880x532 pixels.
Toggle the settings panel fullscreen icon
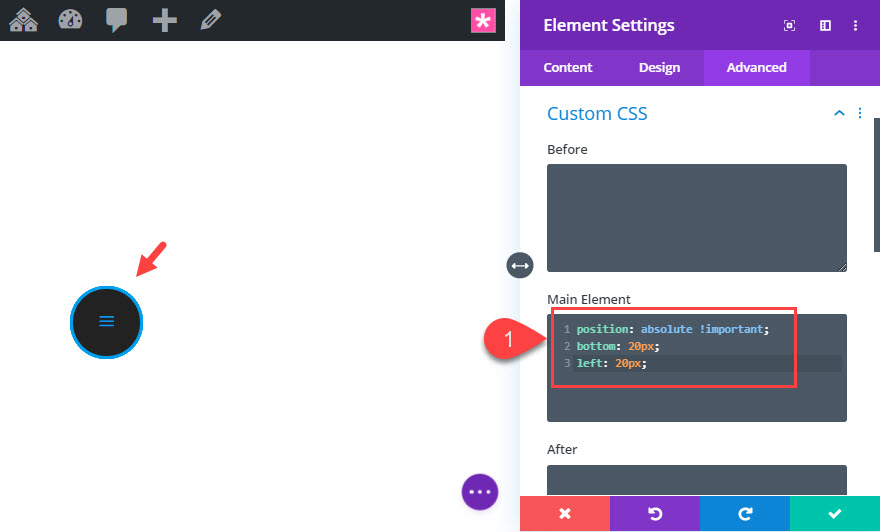[x=789, y=25]
